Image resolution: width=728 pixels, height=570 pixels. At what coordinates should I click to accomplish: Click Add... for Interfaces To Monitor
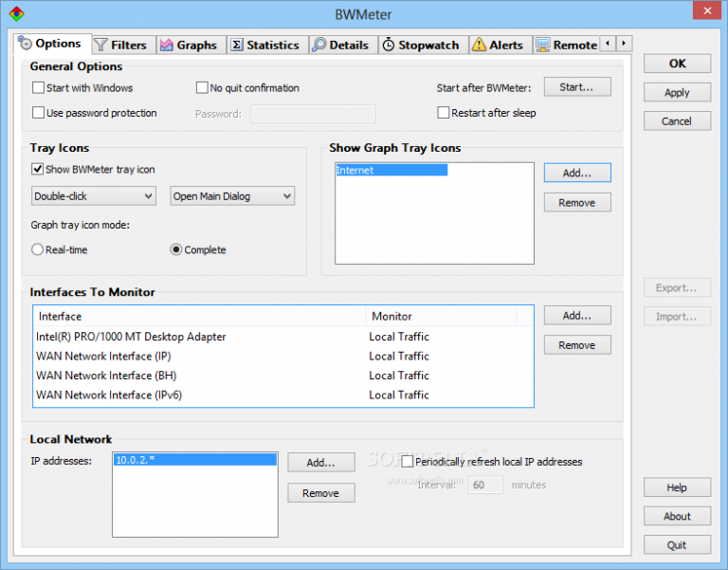pyautogui.click(x=577, y=316)
